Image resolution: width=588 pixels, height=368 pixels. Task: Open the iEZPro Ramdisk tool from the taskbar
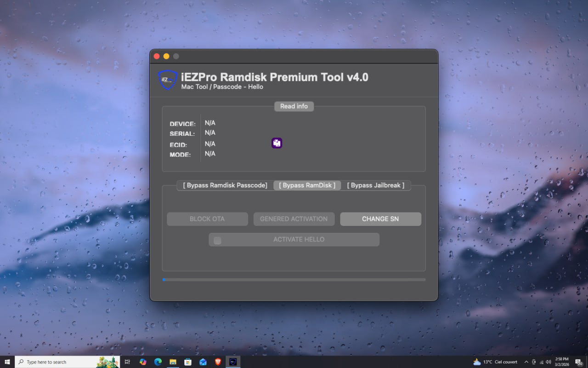pyautogui.click(x=233, y=362)
